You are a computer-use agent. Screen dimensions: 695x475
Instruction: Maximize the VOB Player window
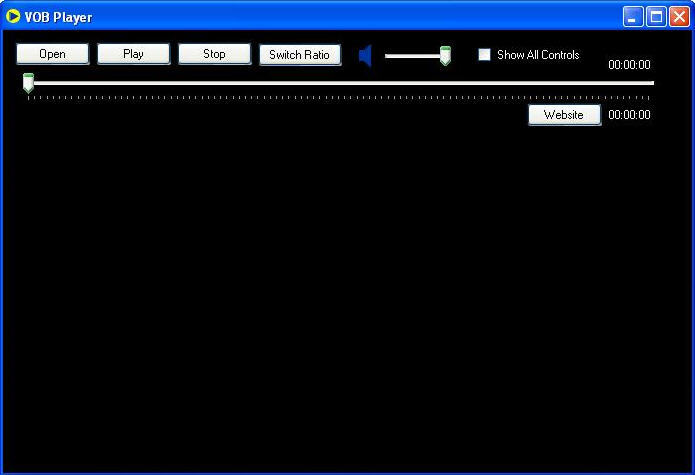(656, 17)
